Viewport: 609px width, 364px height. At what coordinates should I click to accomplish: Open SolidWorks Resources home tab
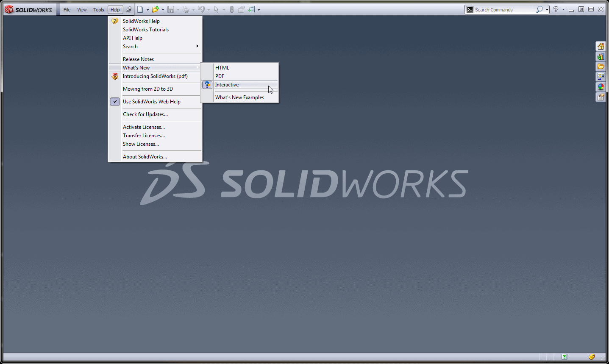[601, 46]
